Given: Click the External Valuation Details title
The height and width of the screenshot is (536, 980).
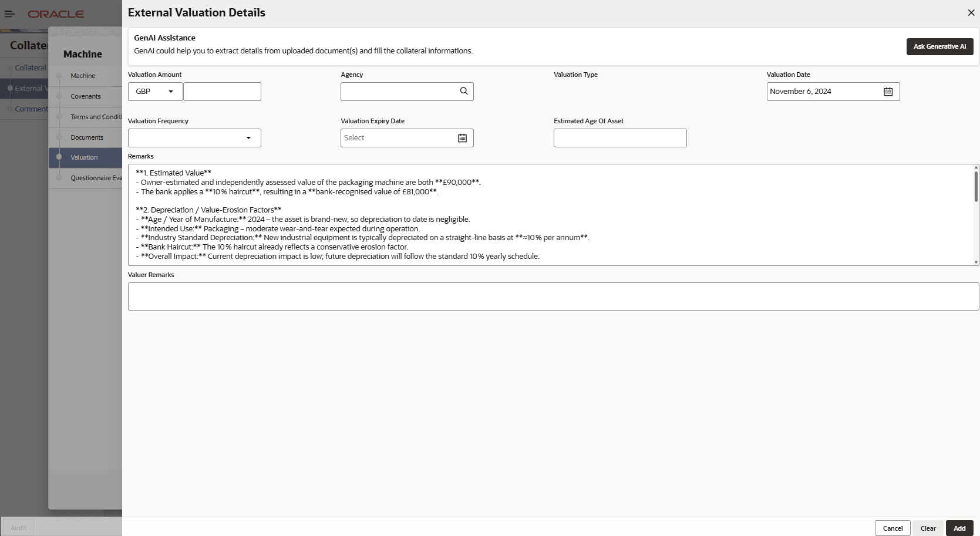Looking at the screenshot, I should pyautogui.click(x=197, y=12).
